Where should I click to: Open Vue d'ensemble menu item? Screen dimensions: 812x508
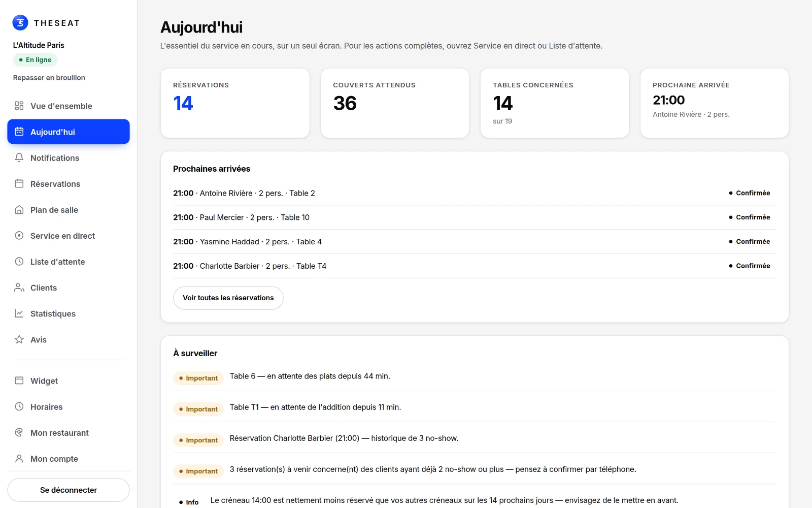pyautogui.click(x=69, y=106)
